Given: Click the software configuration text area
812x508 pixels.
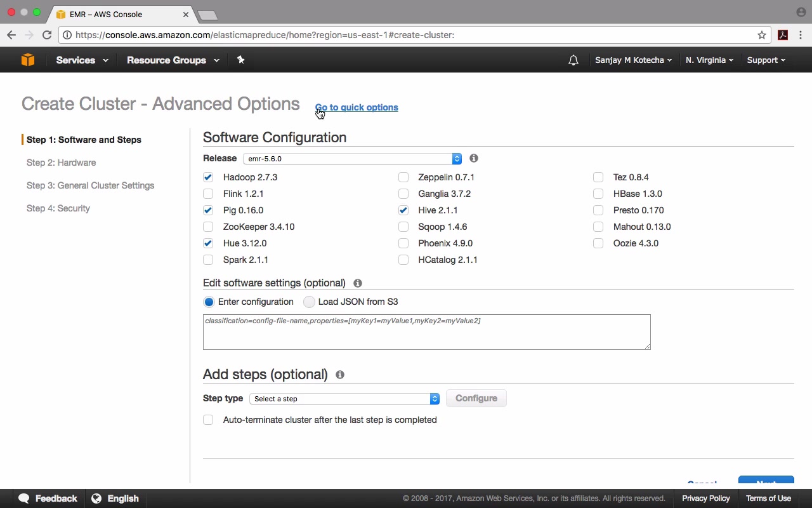Looking at the screenshot, I should [x=426, y=332].
